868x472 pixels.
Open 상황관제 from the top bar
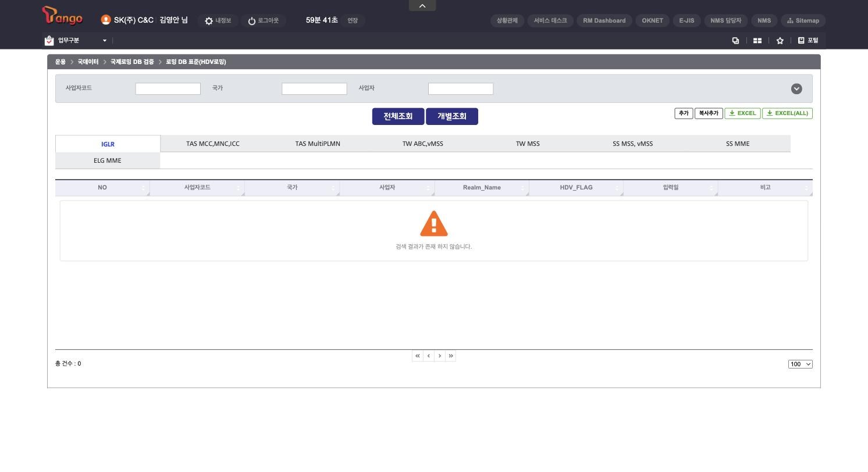pos(507,20)
